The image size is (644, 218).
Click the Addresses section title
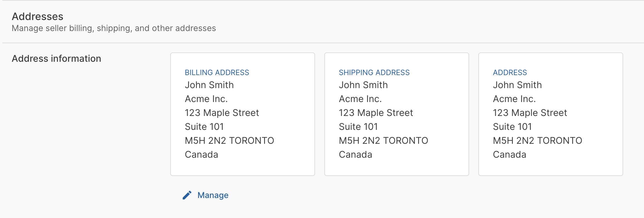[38, 17]
